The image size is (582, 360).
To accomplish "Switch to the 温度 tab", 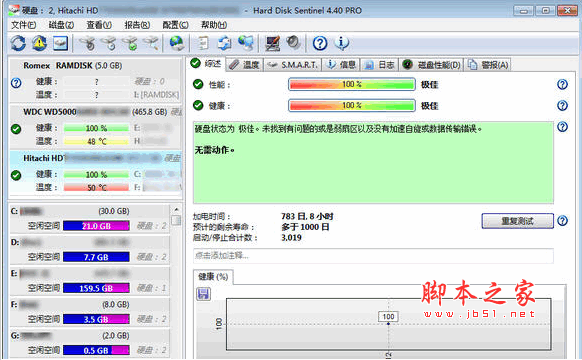I will 244,65.
